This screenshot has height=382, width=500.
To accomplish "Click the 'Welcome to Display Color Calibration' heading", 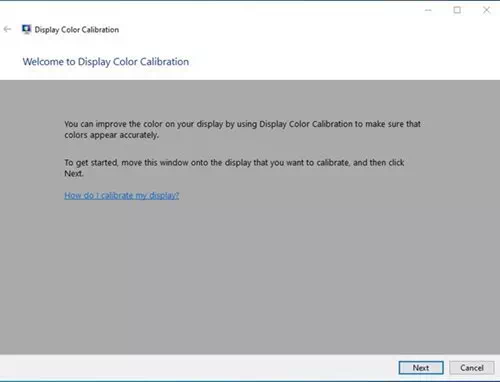I will click(x=106, y=62).
